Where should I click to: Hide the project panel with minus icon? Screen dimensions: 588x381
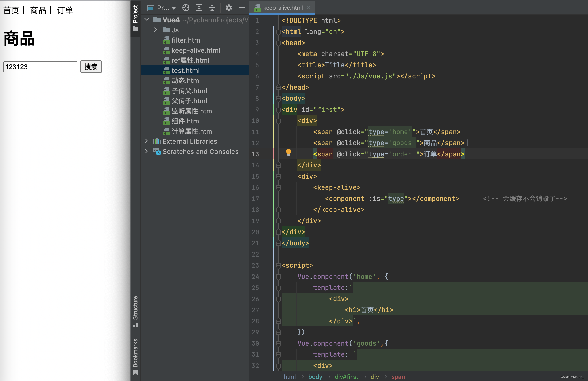point(242,8)
